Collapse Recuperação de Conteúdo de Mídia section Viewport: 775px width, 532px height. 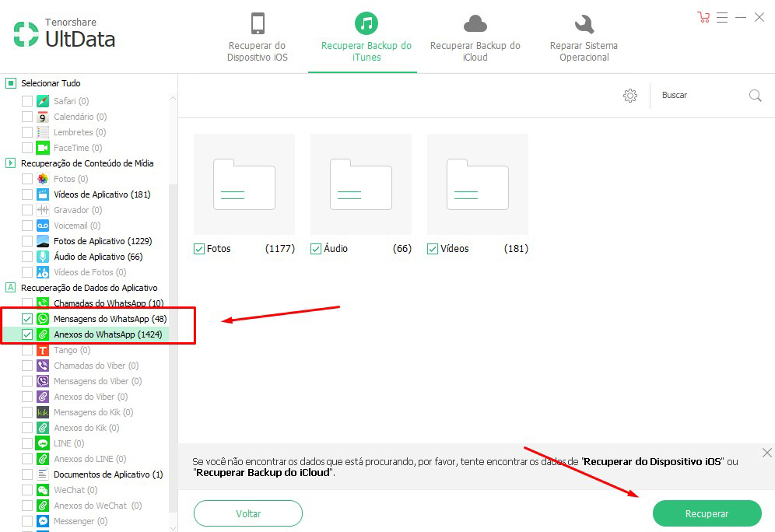tap(10, 163)
